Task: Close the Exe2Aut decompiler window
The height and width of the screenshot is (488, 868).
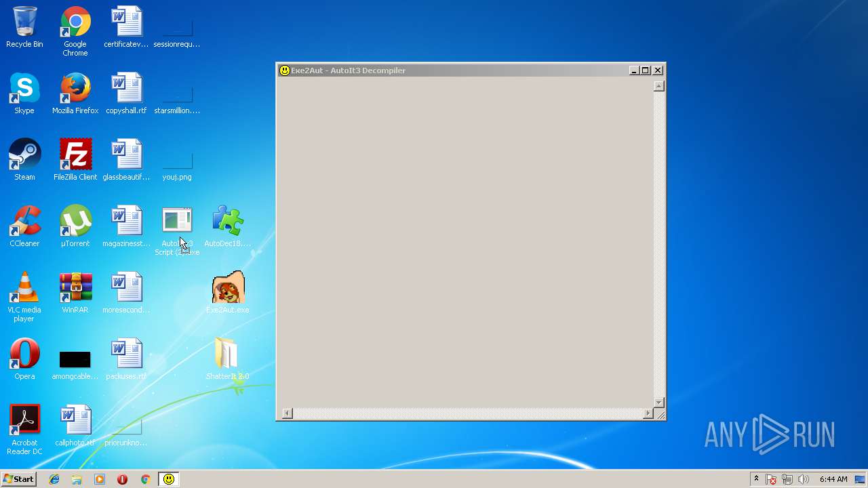Action: point(658,70)
